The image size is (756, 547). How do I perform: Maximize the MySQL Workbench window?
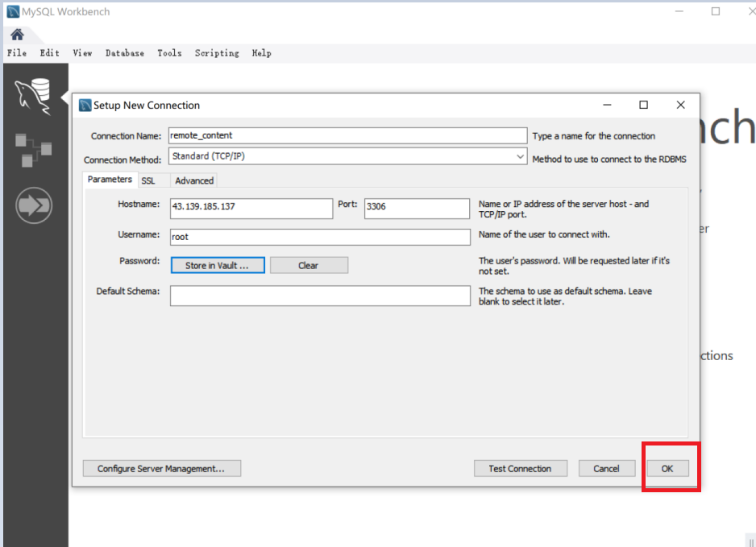[716, 11]
